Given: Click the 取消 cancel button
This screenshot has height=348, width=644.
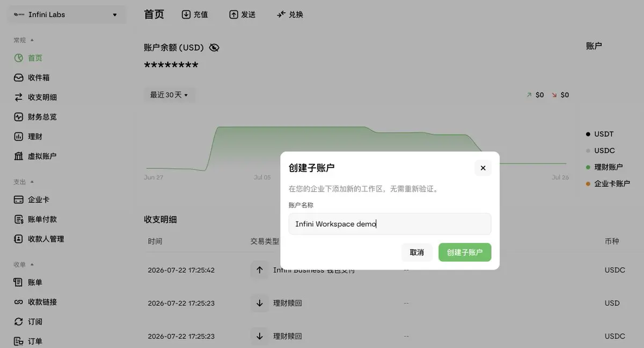Looking at the screenshot, I should click(417, 252).
